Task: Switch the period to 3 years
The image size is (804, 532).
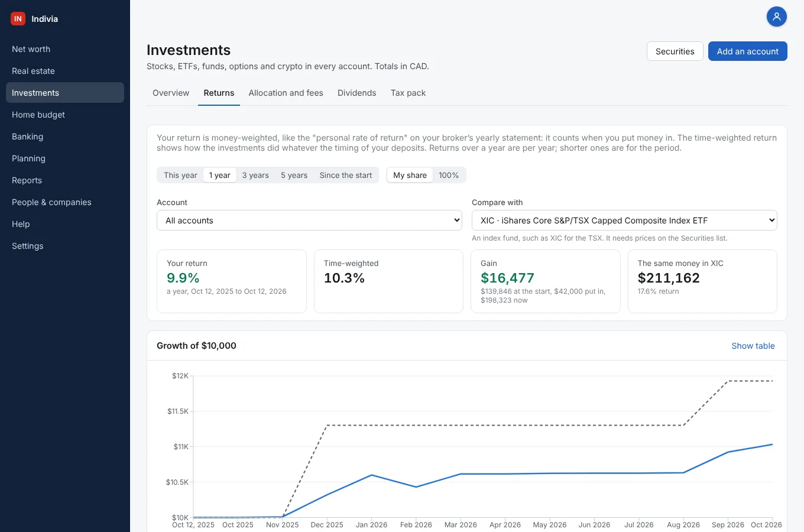Action: point(255,175)
